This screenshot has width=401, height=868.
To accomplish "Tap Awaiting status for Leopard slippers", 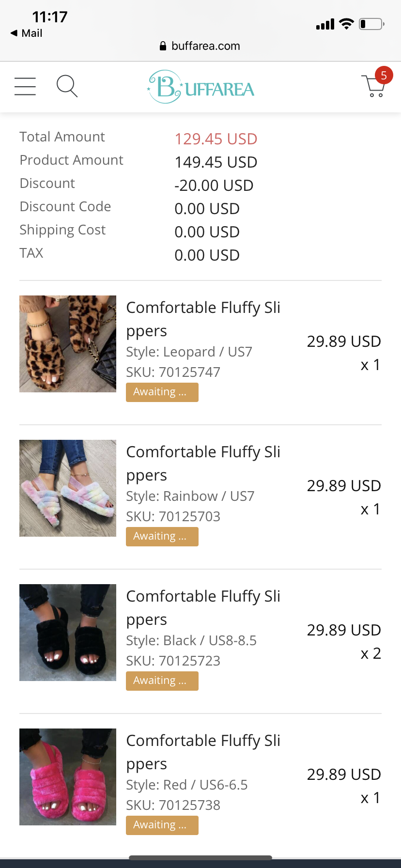I will 162,392.
